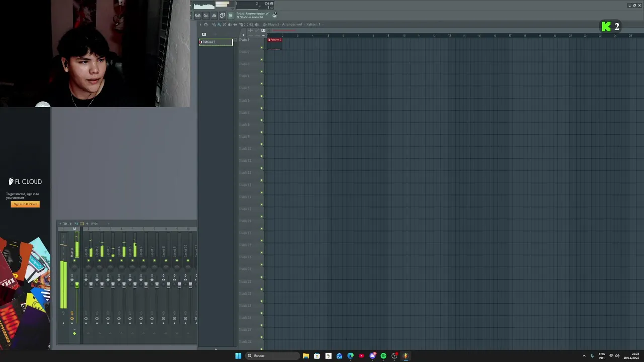Open Discord on the taskbar
Image resolution: width=644 pixels, height=362 pixels.
pyautogui.click(x=372, y=356)
